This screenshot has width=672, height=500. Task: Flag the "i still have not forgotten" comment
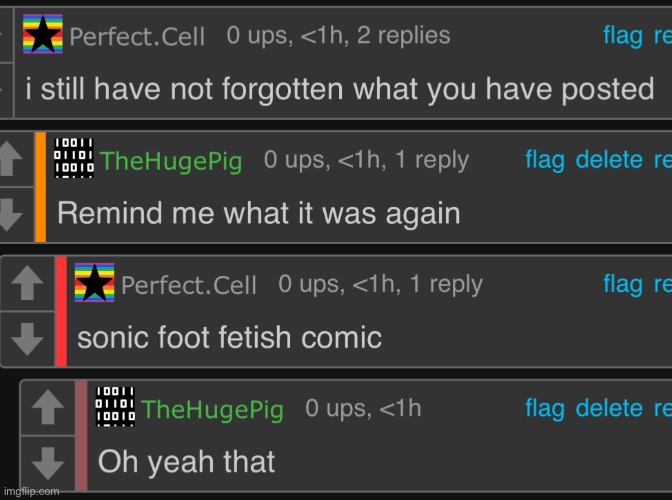[x=623, y=36]
